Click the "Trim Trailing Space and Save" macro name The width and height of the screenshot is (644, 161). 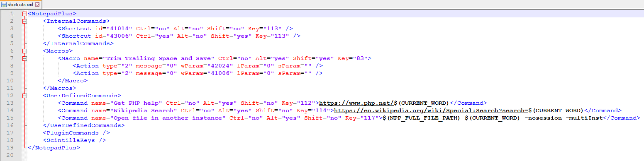point(159,58)
